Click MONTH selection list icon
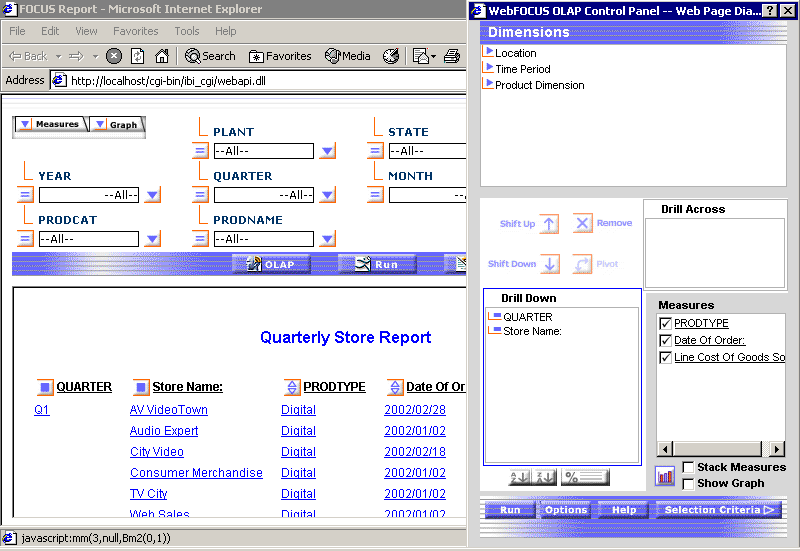Image resolution: width=800 pixels, height=551 pixels. (375, 195)
